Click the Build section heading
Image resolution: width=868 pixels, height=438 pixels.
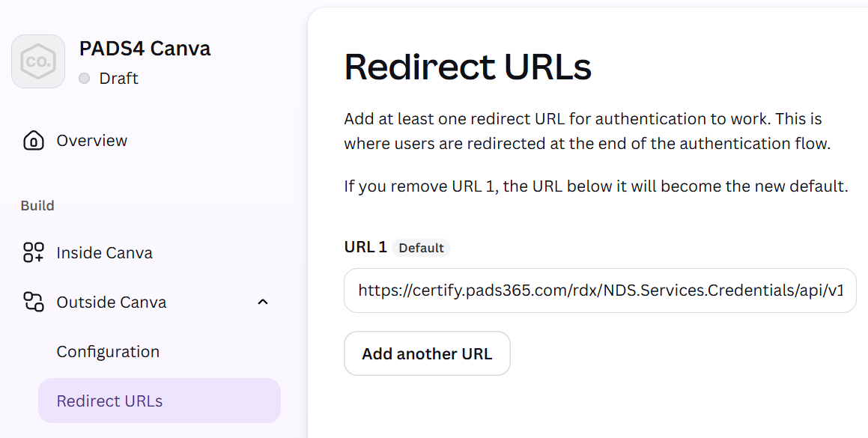[x=37, y=205]
